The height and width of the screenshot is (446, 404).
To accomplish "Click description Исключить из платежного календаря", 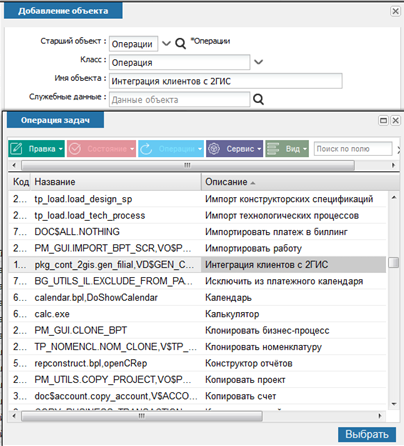I will click(x=284, y=281).
